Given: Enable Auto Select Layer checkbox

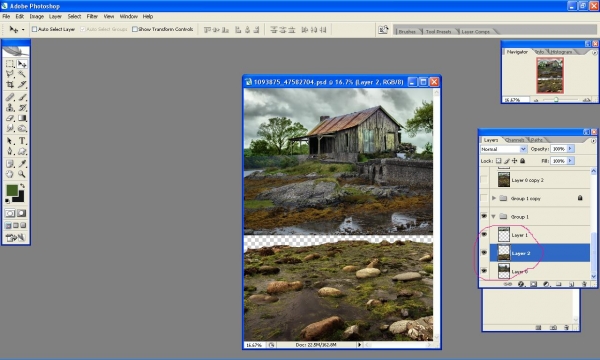Looking at the screenshot, I should pyautogui.click(x=34, y=29).
